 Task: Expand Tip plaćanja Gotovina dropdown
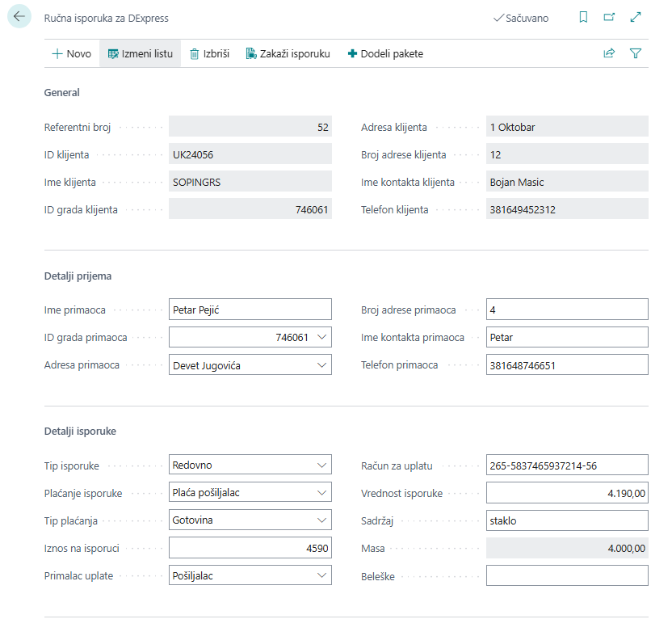(321, 520)
